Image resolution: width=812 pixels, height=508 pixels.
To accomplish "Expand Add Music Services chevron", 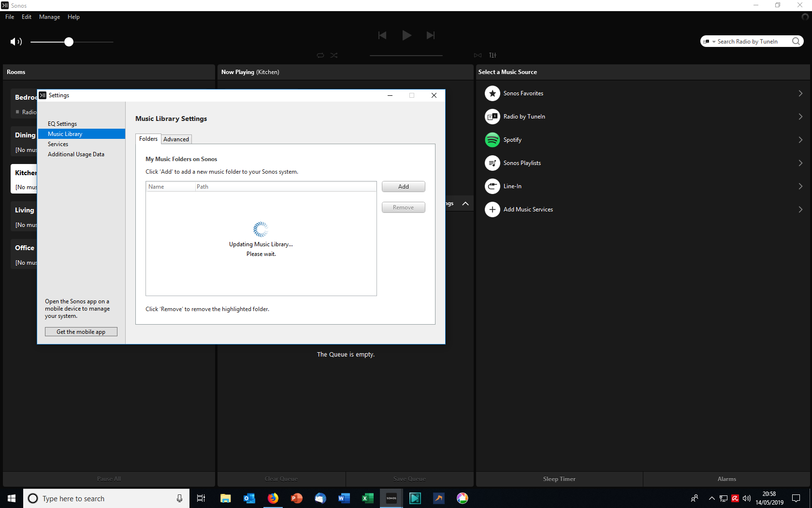I will pos(800,209).
